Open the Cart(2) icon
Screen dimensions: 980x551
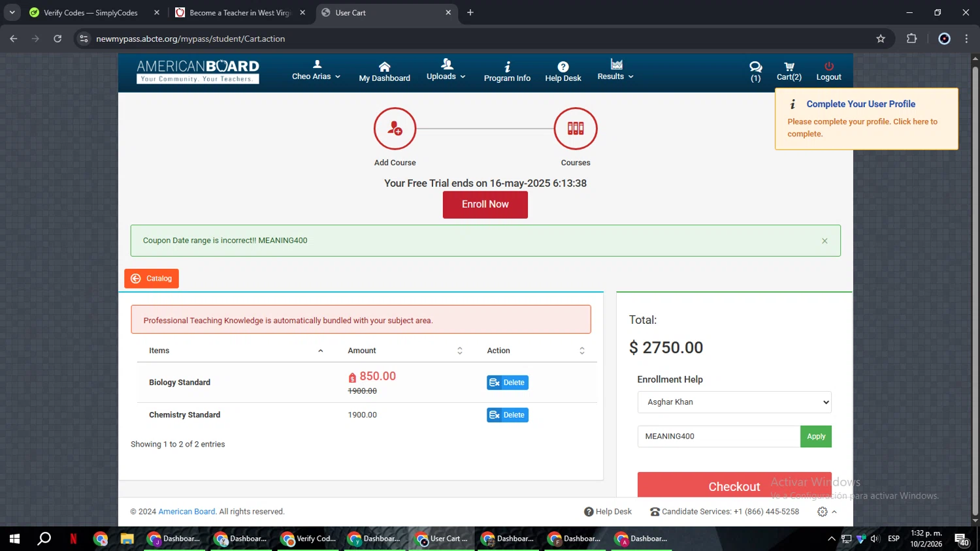(789, 72)
